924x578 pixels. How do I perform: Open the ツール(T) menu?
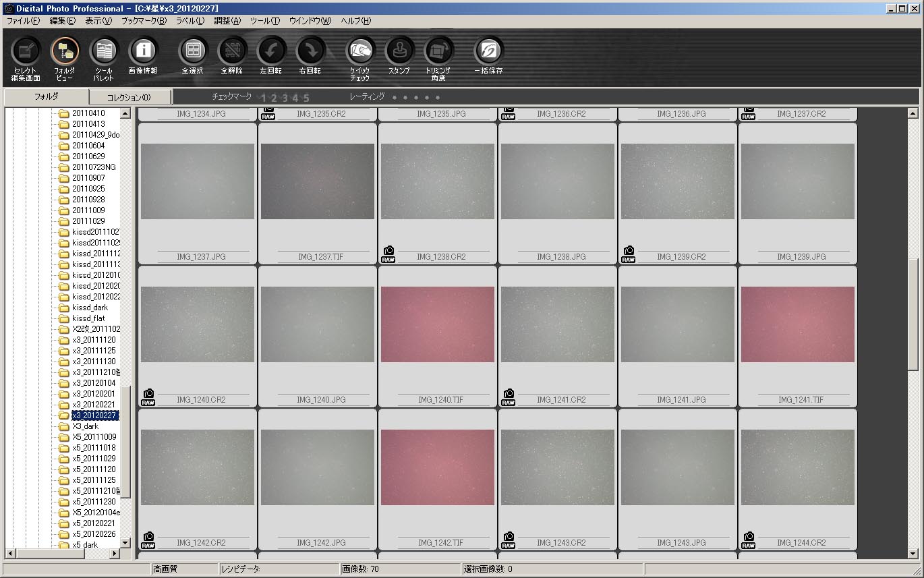[265, 21]
